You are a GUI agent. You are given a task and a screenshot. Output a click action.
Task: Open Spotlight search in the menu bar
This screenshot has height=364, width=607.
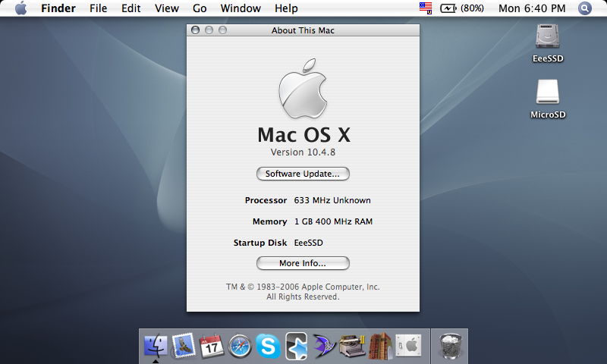coord(584,8)
